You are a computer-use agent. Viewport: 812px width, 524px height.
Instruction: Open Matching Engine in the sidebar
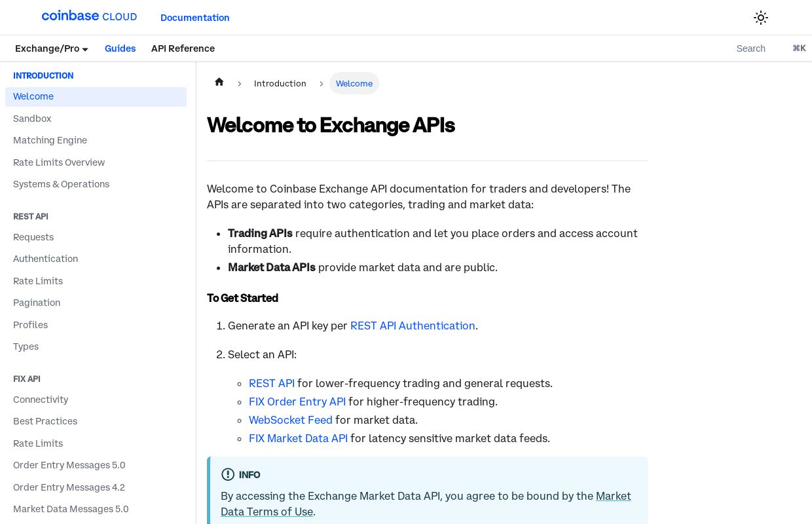coord(96,140)
